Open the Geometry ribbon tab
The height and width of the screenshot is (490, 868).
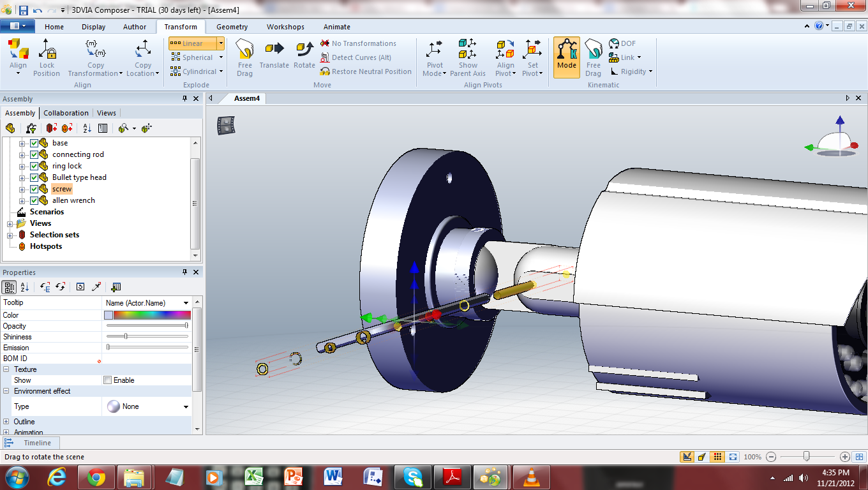232,27
